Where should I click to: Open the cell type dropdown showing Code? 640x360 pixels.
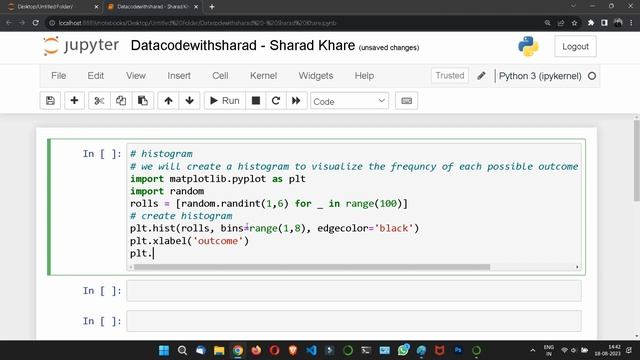[349, 101]
